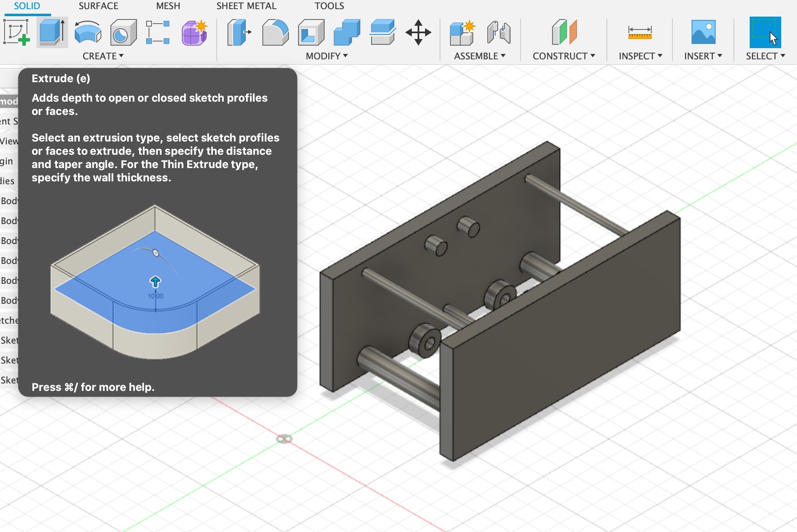The image size is (797, 532).
Task: Click the Hole tool icon
Action: click(123, 32)
